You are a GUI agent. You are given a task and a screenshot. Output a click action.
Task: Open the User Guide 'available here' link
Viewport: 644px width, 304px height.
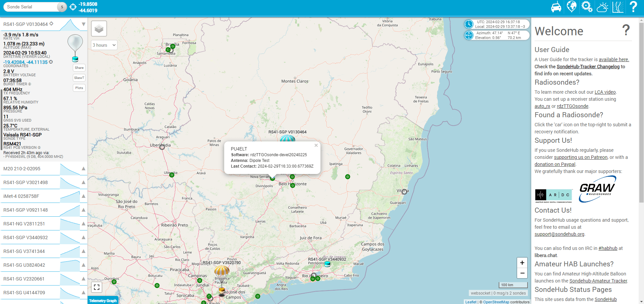(x=614, y=59)
